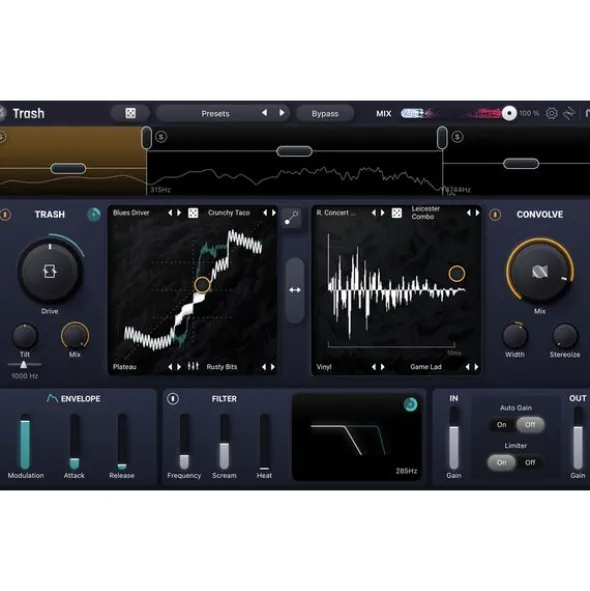Swap module order with double-arrow button
Screen dimensions: 590x591
click(x=295, y=290)
